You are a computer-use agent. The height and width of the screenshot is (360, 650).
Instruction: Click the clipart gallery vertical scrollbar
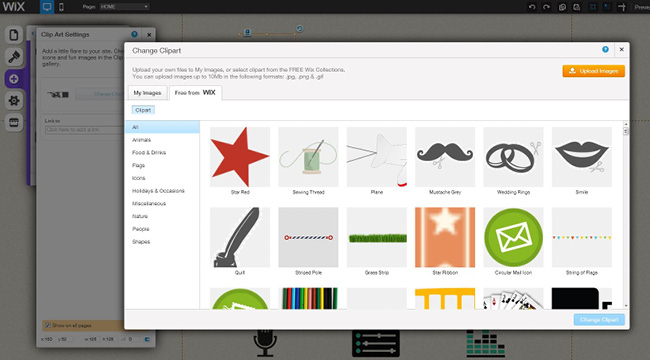[x=626, y=214]
